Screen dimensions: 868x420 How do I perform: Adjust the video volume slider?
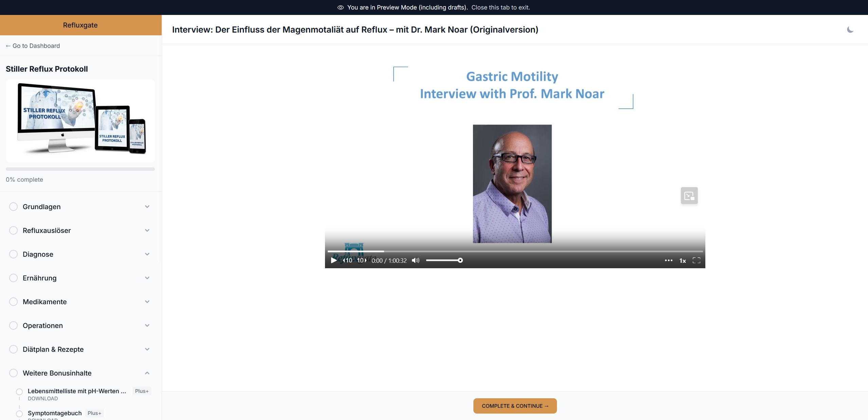coord(444,260)
